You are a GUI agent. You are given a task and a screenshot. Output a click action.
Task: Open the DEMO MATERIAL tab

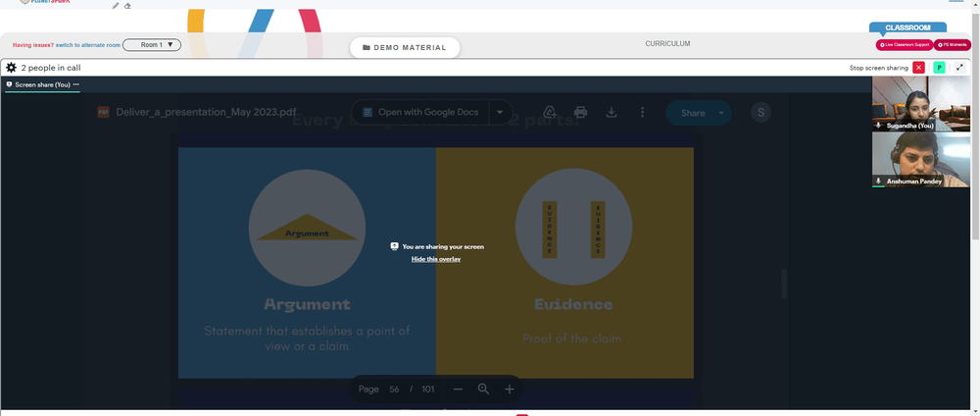pos(405,47)
